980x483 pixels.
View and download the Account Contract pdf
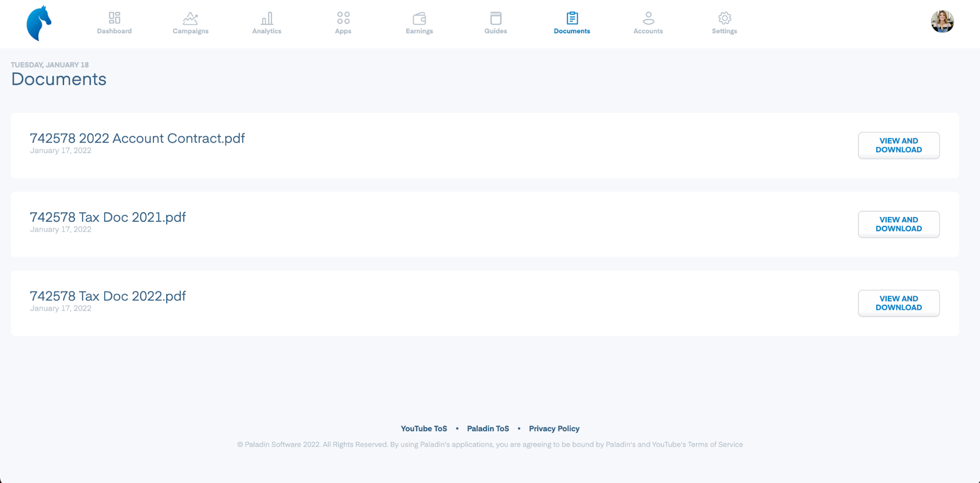coord(899,145)
